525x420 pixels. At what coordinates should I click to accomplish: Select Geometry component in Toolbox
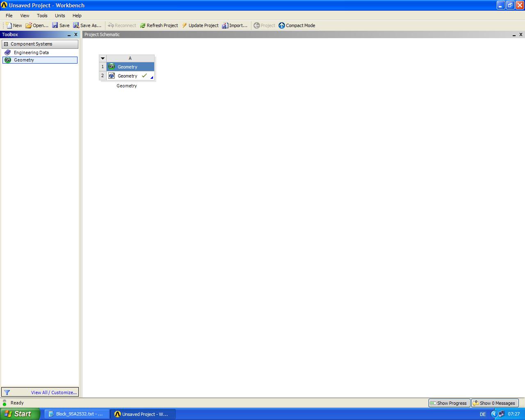[40, 60]
